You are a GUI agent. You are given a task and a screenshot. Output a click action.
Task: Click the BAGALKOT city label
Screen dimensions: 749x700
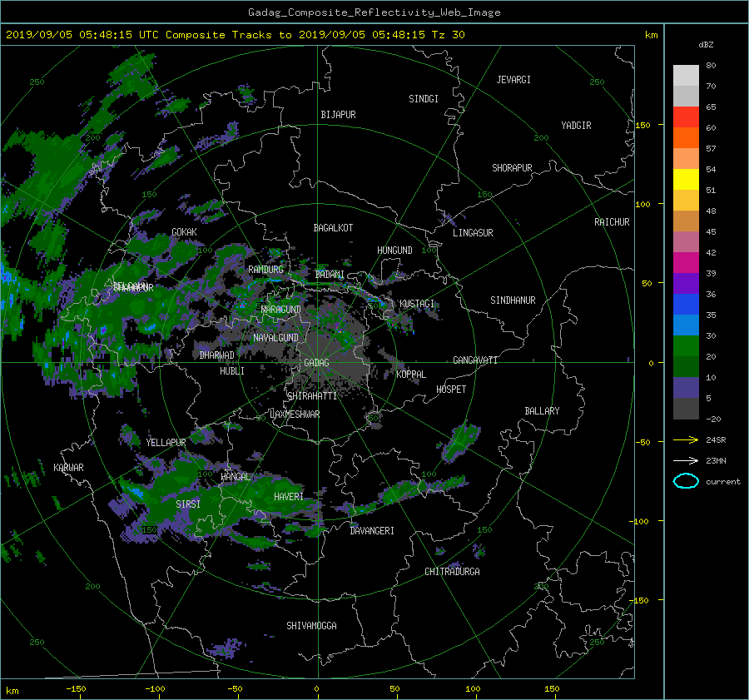(333, 228)
